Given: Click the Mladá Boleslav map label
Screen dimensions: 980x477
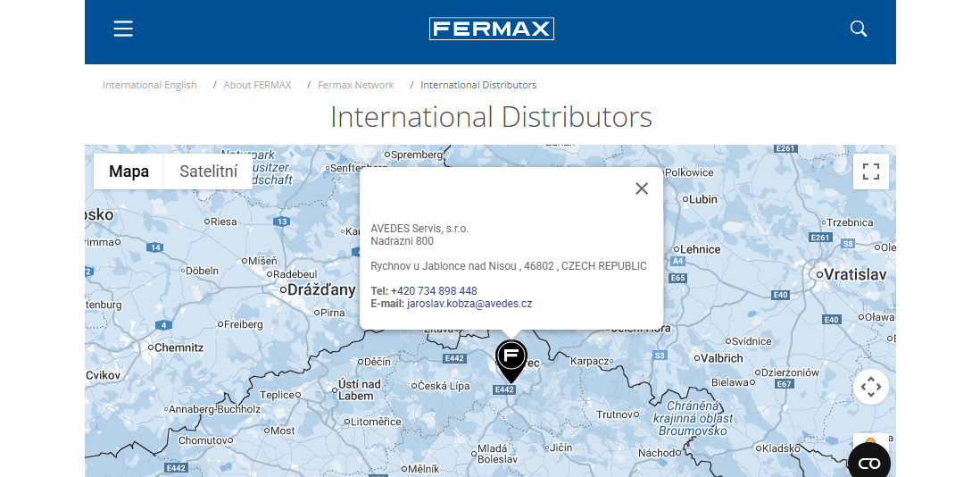Looking at the screenshot, I should 495,453.
